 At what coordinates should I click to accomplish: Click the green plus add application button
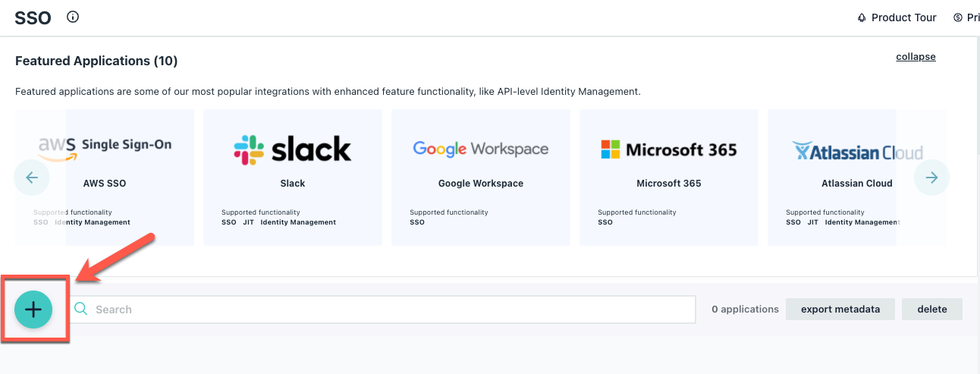click(33, 310)
